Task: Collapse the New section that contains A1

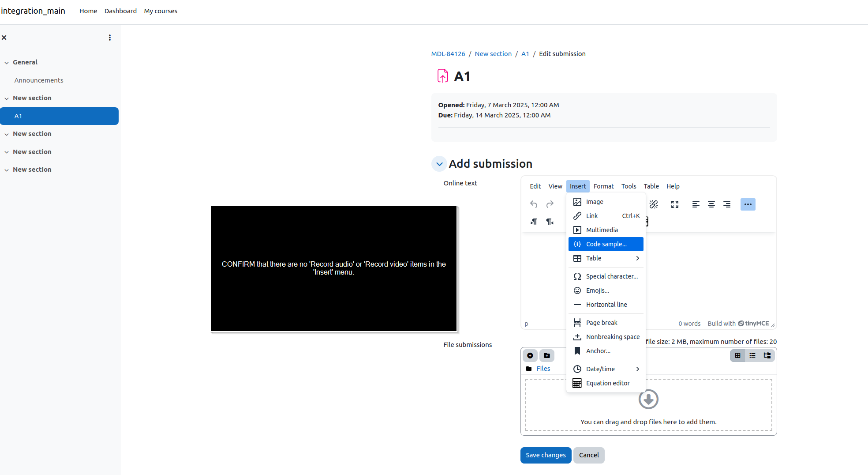Action: (7, 98)
